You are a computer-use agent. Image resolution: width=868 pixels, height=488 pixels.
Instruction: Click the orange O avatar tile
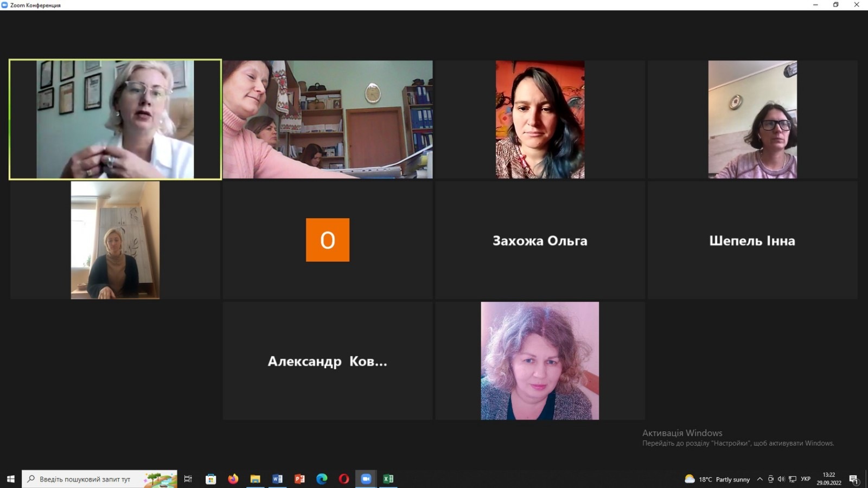[328, 240]
